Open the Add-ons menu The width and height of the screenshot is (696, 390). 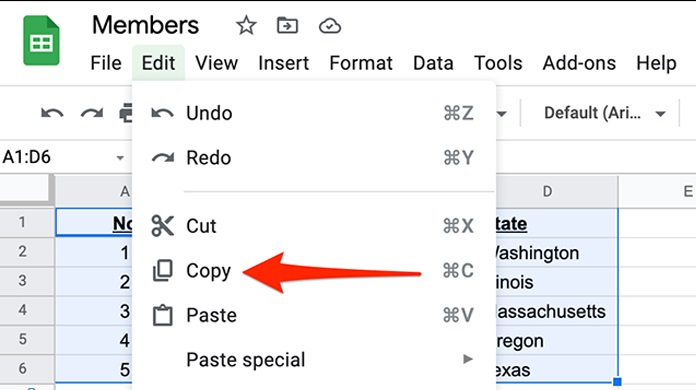pos(579,63)
